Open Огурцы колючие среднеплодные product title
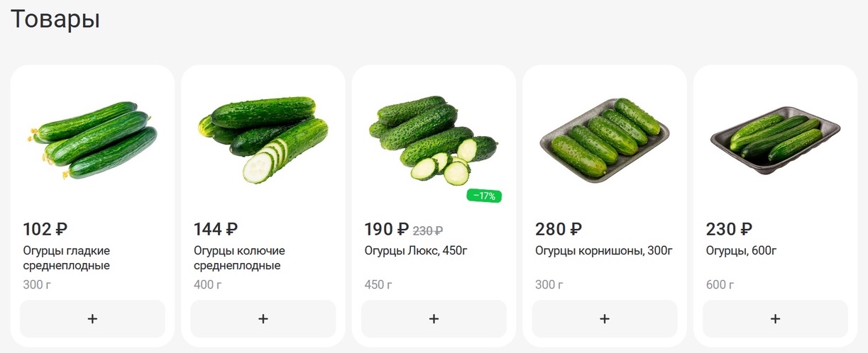The image size is (868, 353). coord(239,258)
